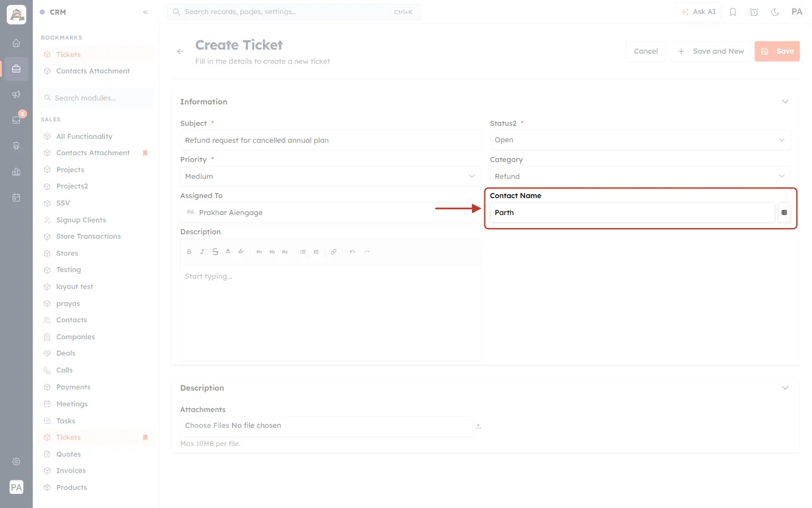
Task: Click the Subject input field
Action: [x=330, y=140]
